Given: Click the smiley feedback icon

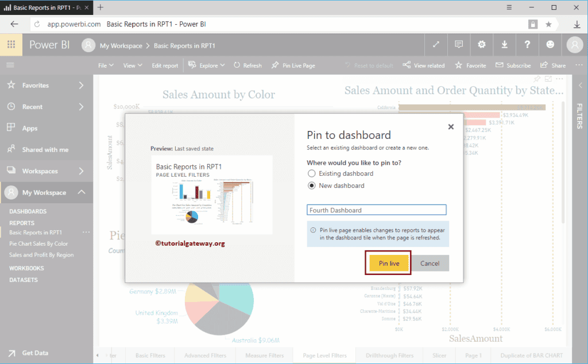Looking at the screenshot, I should (550, 45).
